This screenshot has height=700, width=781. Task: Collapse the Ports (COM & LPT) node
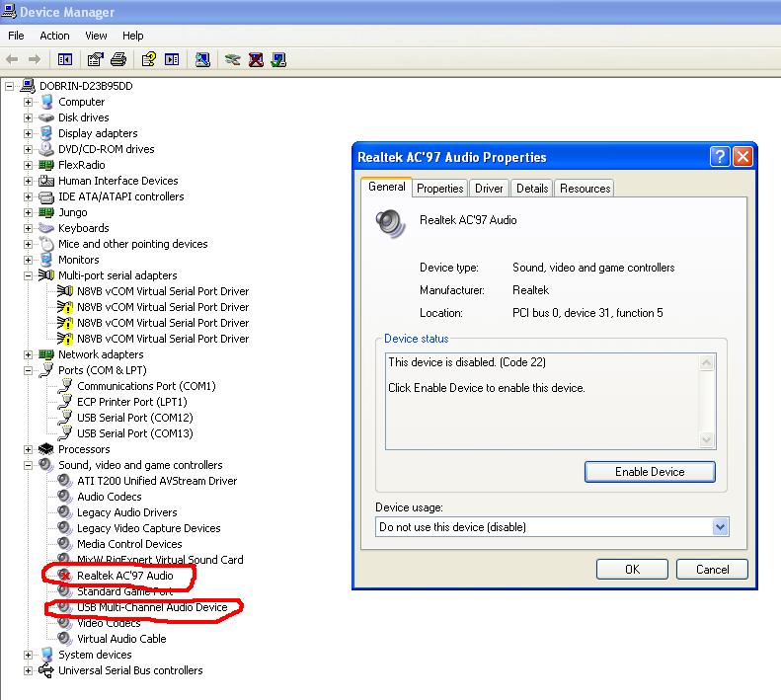[x=28, y=370]
